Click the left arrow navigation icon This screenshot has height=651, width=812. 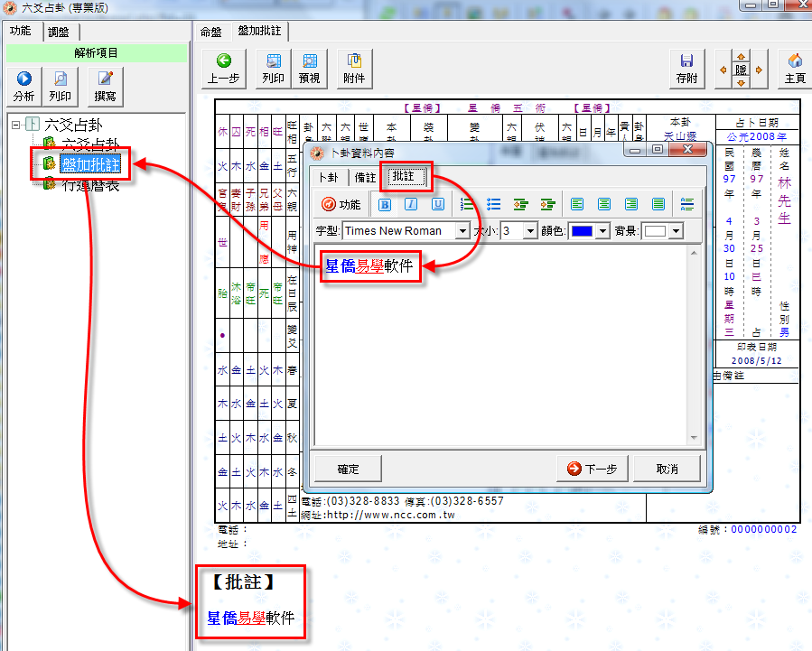coord(723,70)
